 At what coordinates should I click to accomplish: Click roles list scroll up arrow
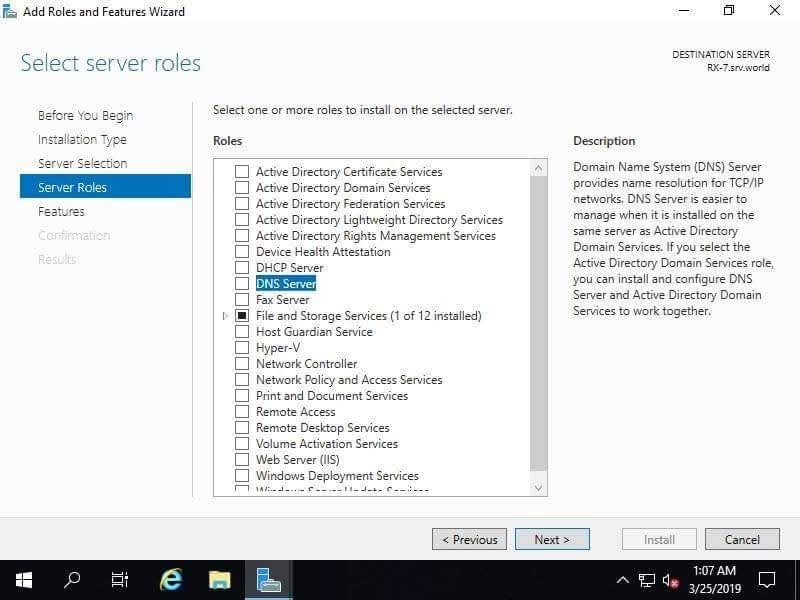pyautogui.click(x=538, y=168)
